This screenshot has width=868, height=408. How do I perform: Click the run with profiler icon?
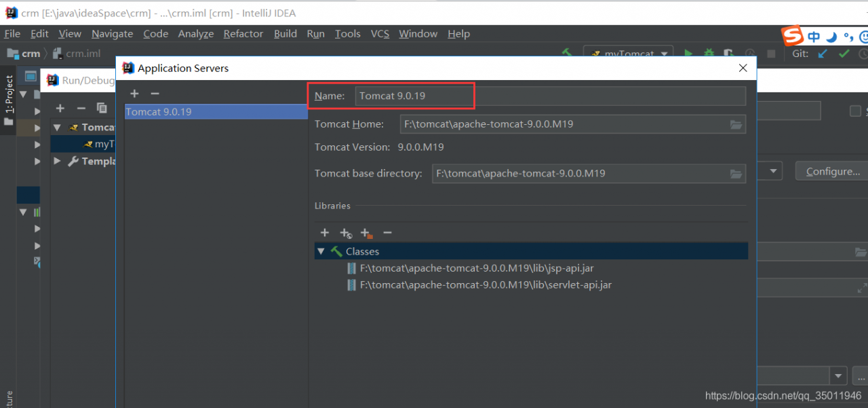point(750,54)
